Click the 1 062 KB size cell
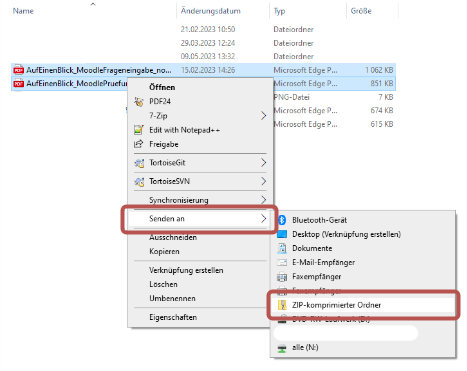This screenshot has width=467, height=371. click(379, 70)
